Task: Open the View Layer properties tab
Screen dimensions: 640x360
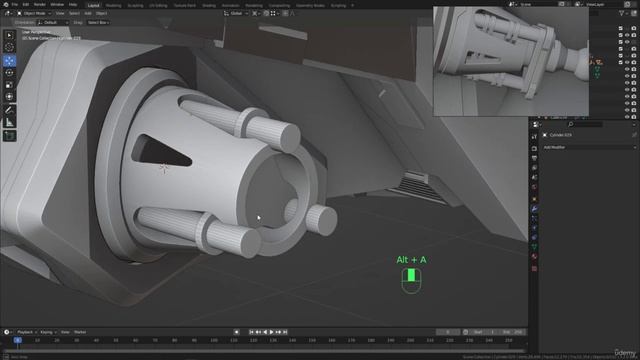Action: (x=534, y=168)
